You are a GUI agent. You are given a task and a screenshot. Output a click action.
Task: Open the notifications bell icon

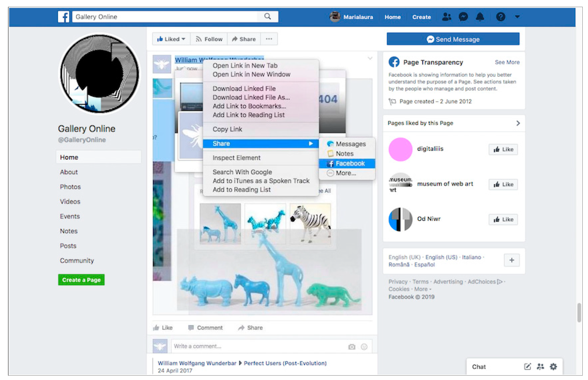pyautogui.click(x=480, y=17)
